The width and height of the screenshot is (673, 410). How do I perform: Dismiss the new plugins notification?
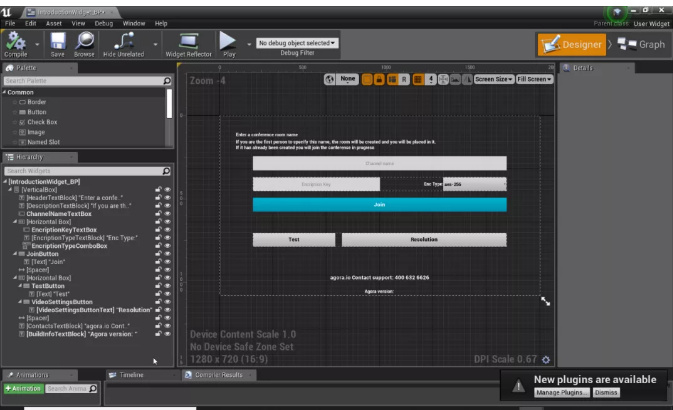tap(606, 392)
